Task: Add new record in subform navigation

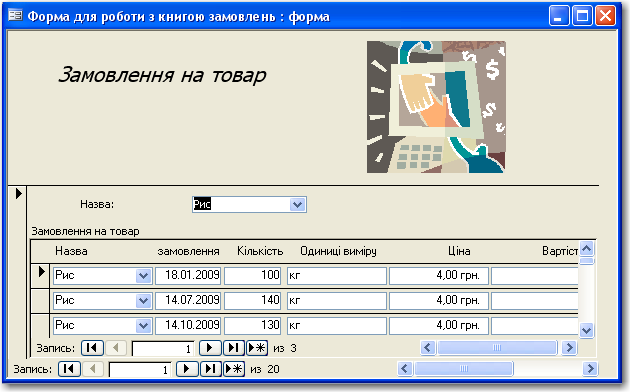Action: (257, 348)
